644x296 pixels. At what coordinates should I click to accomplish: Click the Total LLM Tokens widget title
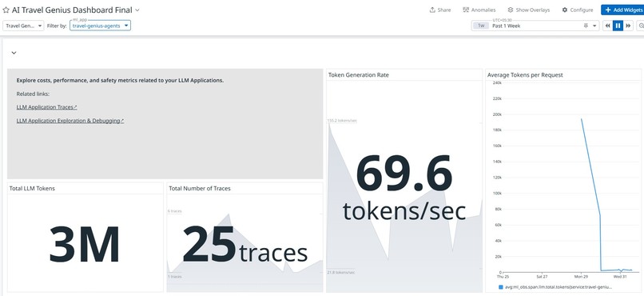(32, 188)
